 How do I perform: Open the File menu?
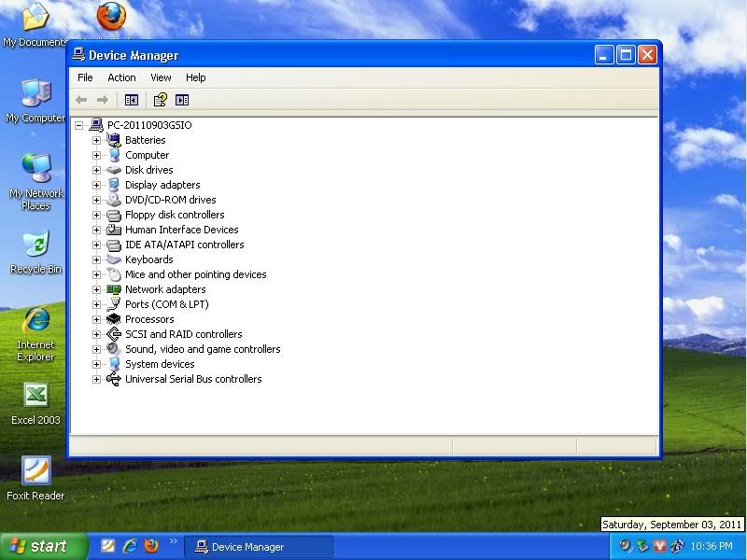click(x=85, y=77)
